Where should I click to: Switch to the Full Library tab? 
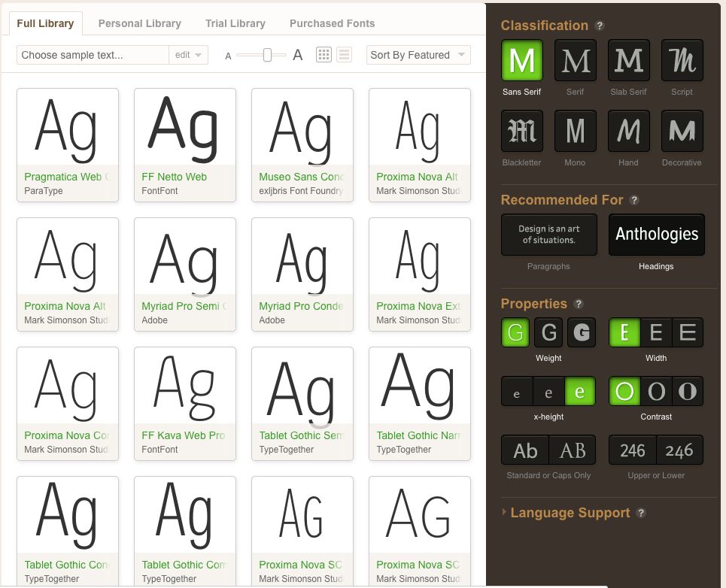click(x=45, y=23)
